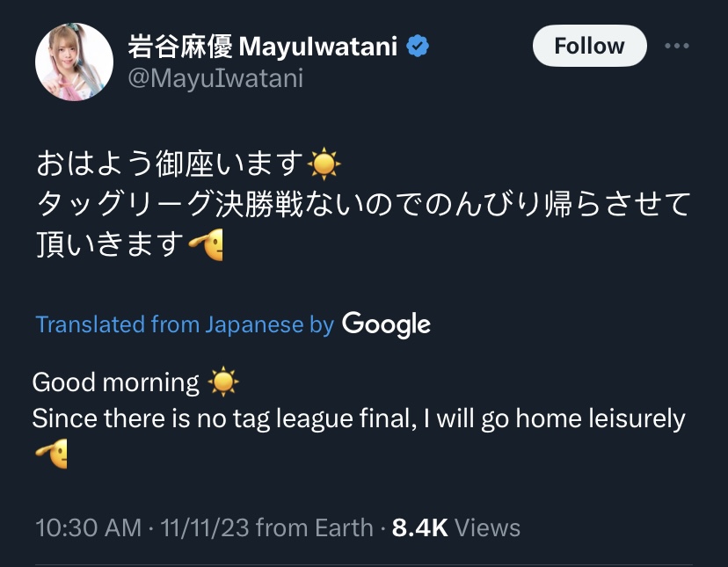Click the display name 岩谷麻優 MayuIwatani
The height and width of the screenshot is (567, 728).
coord(263,47)
